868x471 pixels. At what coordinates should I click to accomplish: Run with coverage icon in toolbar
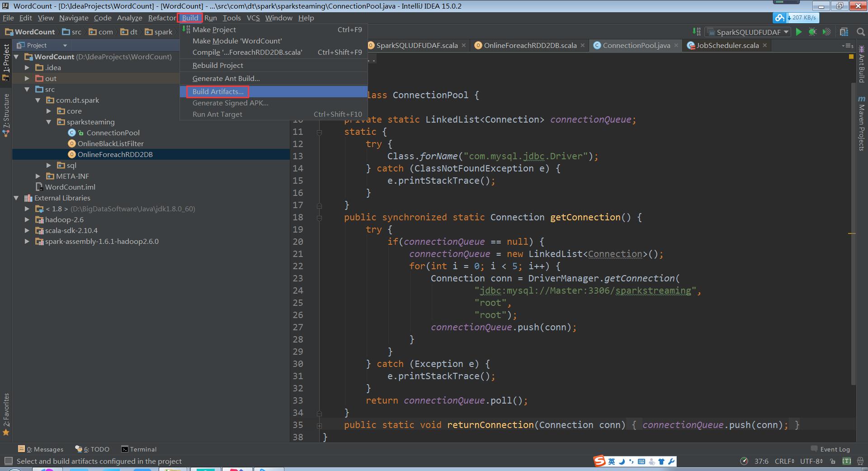[826, 32]
